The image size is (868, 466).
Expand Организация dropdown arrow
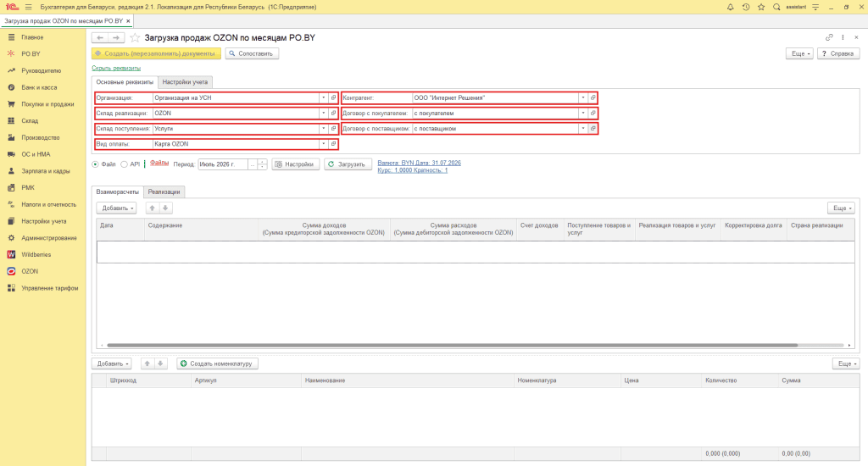pos(323,98)
